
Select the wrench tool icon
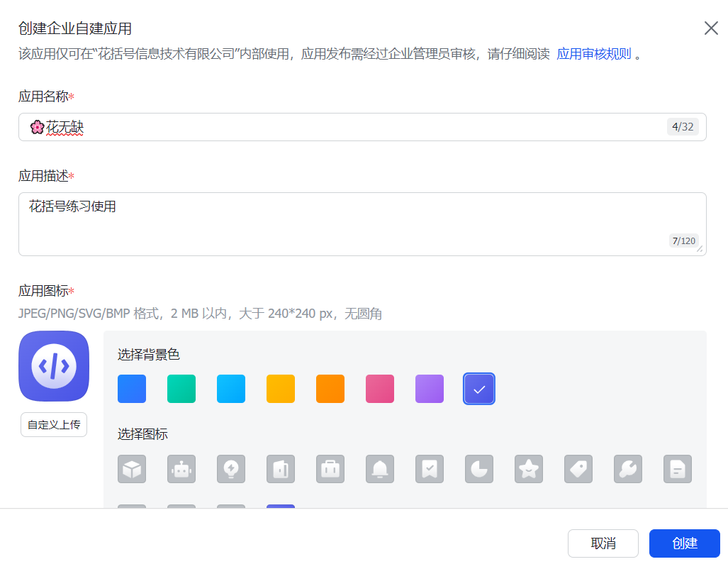click(628, 469)
